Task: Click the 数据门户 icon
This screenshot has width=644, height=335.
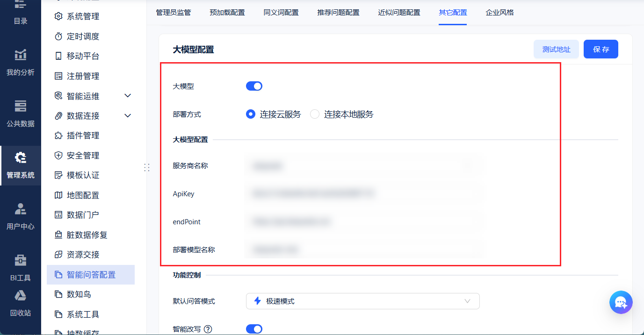Action: tap(58, 215)
